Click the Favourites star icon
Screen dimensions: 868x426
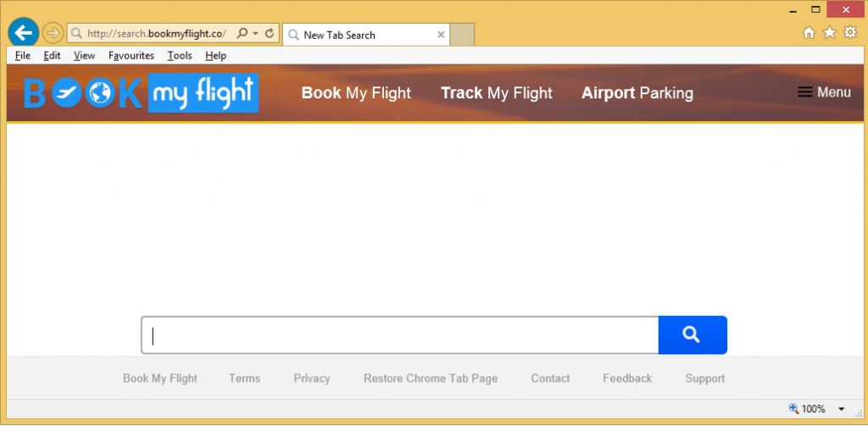pos(829,33)
